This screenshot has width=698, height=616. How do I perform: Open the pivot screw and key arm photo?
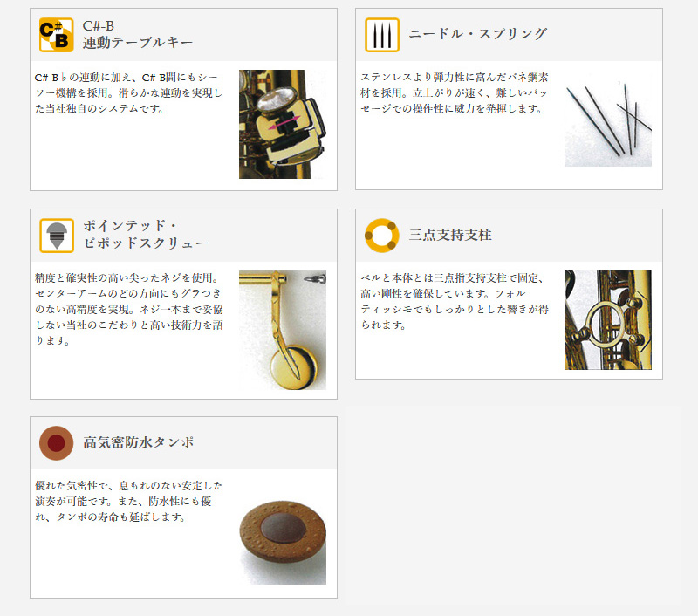tap(283, 331)
